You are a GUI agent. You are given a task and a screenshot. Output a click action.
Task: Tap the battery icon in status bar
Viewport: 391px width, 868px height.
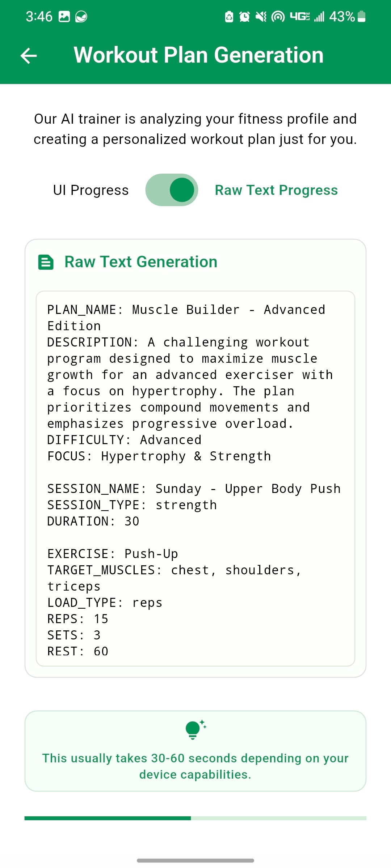click(361, 17)
